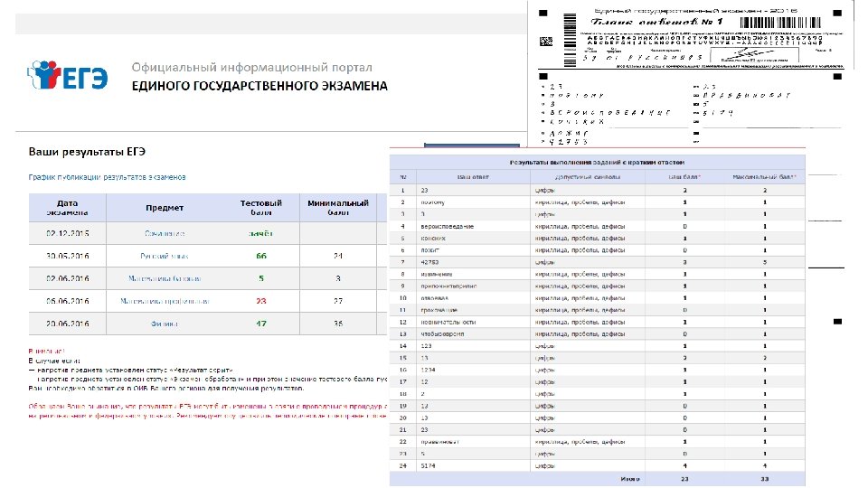This screenshot has width=868, height=488.
Task: Open the Русский язык subject link
Action: coord(165,256)
